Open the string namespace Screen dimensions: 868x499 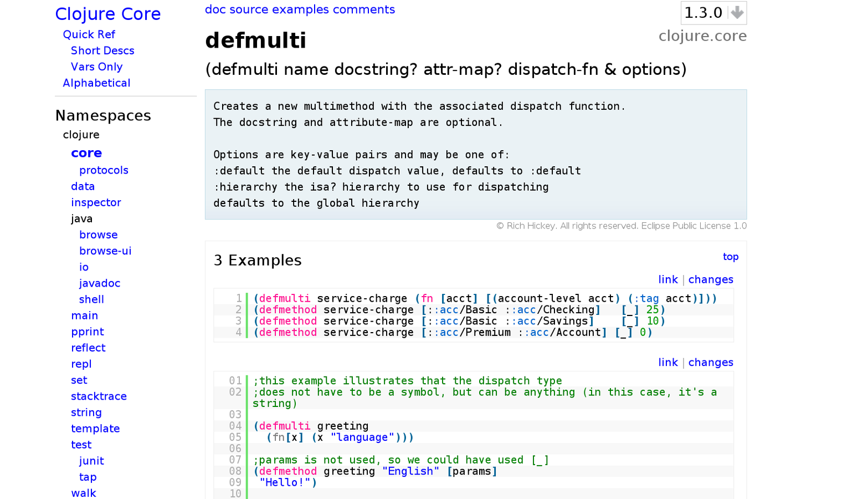[x=86, y=412]
